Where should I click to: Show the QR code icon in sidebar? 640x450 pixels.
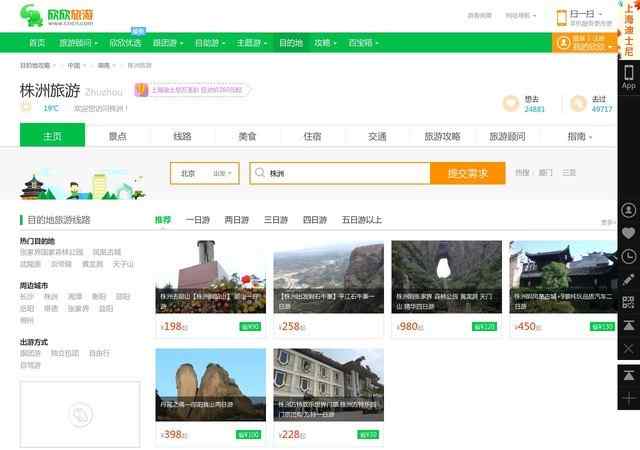(629, 302)
